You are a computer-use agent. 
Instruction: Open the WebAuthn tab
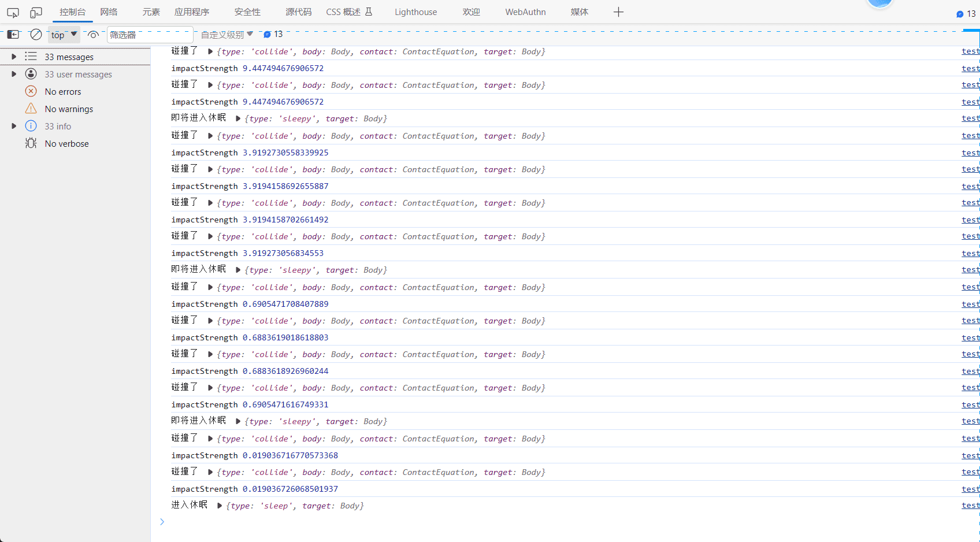tap(525, 12)
